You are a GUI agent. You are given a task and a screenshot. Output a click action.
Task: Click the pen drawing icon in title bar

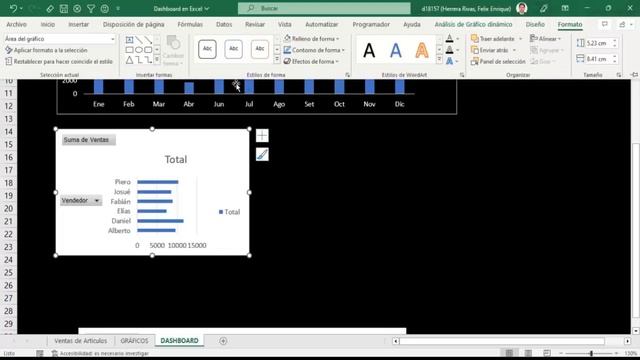coord(544,8)
